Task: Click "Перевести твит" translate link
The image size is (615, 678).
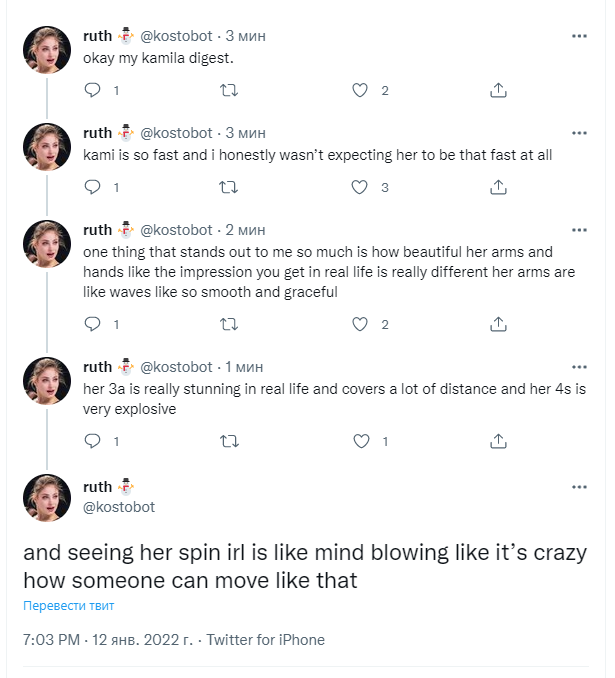Action: pos(69,606)
